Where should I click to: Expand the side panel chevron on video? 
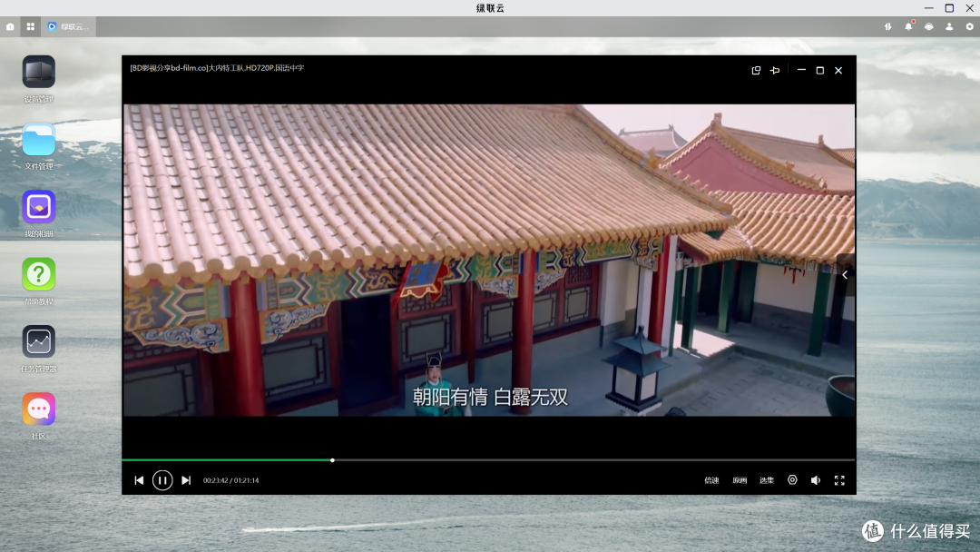(x=845, y=275)
